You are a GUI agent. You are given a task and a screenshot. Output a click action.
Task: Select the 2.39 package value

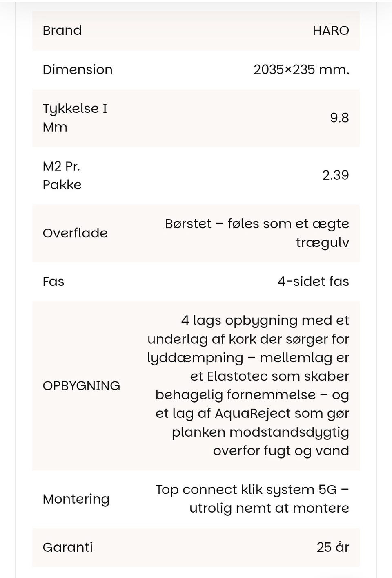(x=335, y=175)
